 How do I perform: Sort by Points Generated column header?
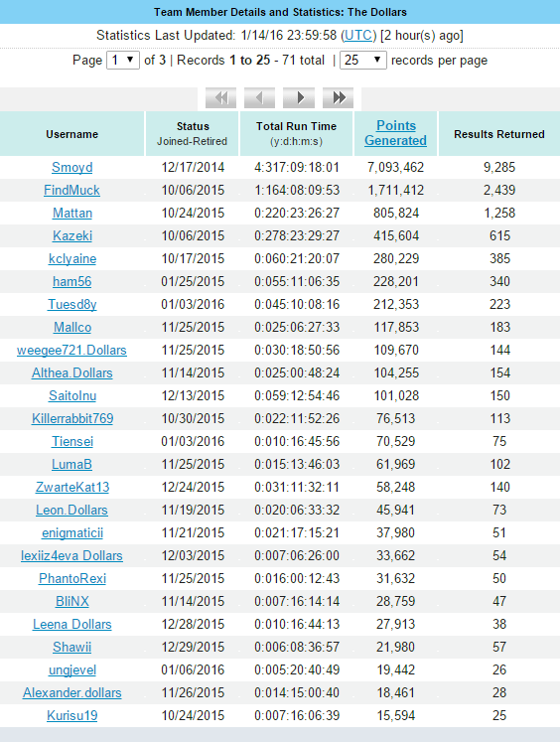point(396,133)
